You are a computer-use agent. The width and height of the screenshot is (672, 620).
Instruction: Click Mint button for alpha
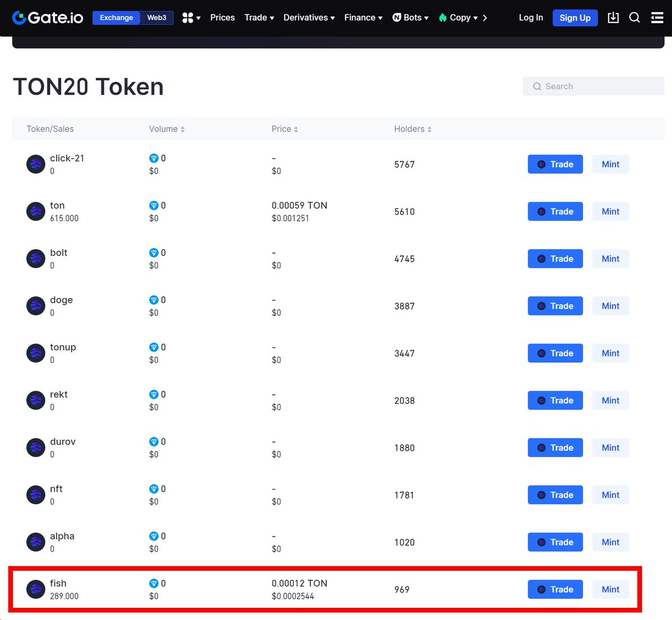610,542
